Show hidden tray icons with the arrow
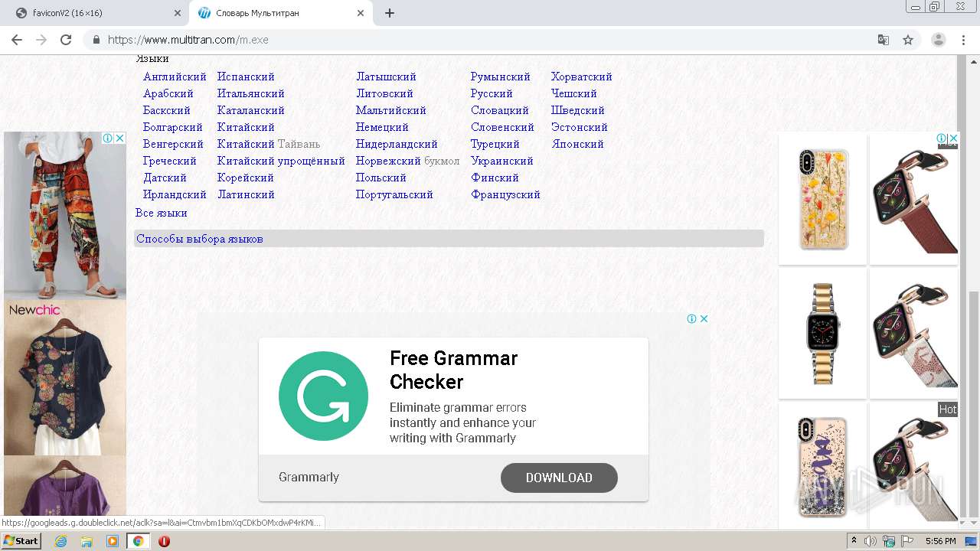This screenshot has height=551, width=980. (x=854, y=541)
